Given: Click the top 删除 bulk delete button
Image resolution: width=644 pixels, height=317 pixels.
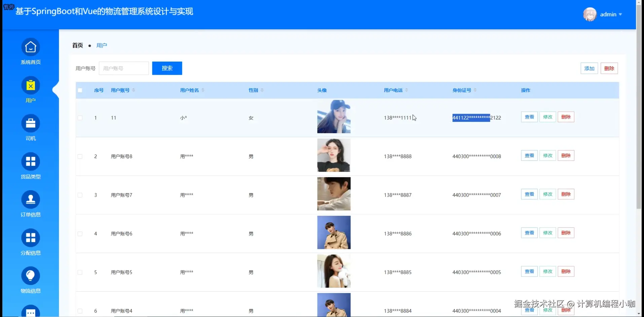Looking at the screenshot, I should click(x=609, y=68).
